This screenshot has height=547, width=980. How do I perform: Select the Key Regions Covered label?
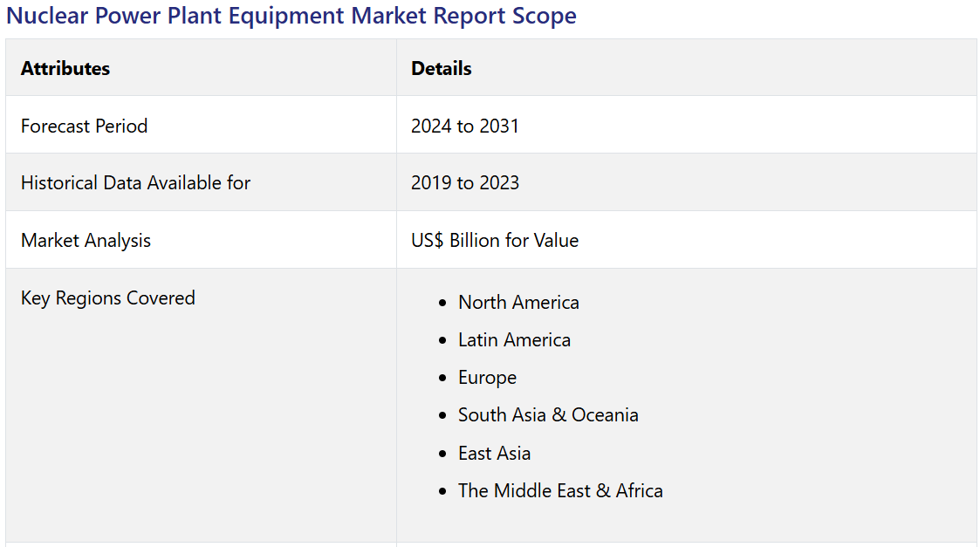click(108, 298)
